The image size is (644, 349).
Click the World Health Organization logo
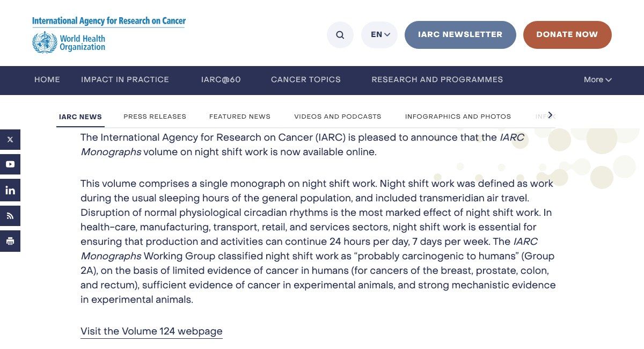point(69,42)
